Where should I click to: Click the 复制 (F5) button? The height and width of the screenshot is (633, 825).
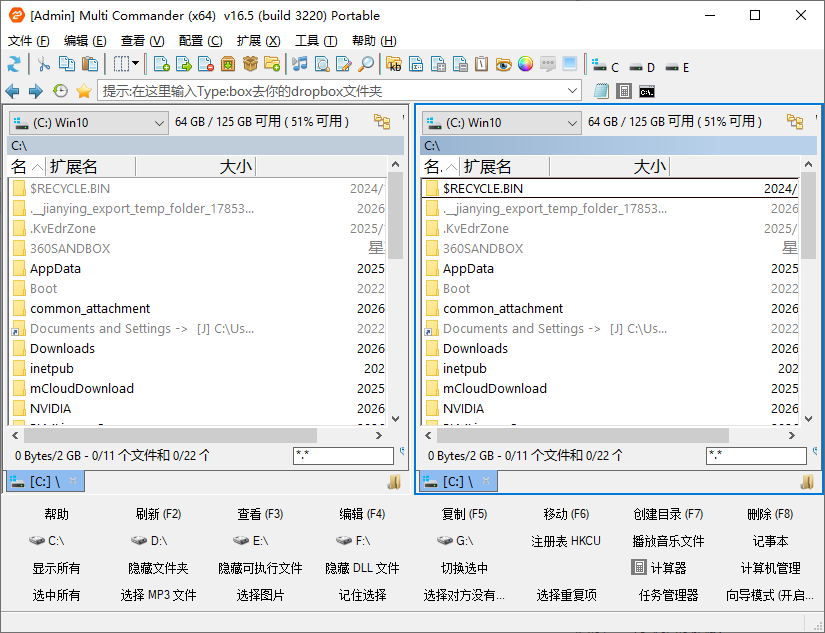point(464,514)
